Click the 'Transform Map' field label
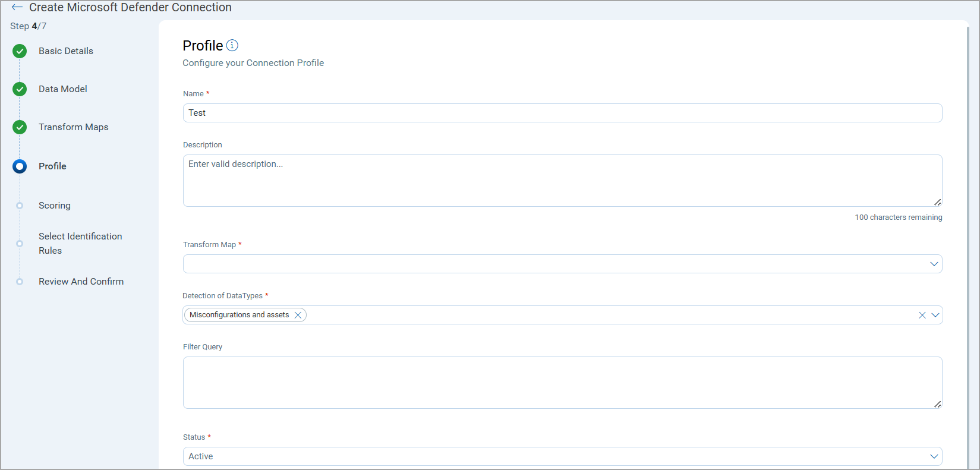This screenshot has width=980, height=470. 209,245
